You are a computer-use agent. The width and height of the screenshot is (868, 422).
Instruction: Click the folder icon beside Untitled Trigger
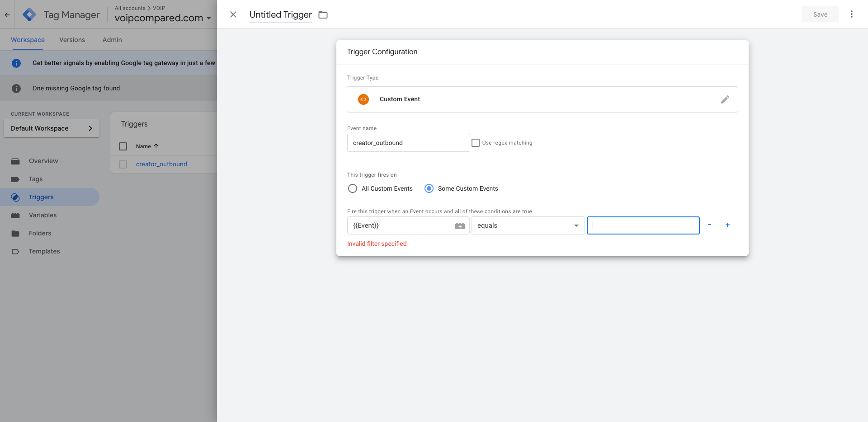323,15
